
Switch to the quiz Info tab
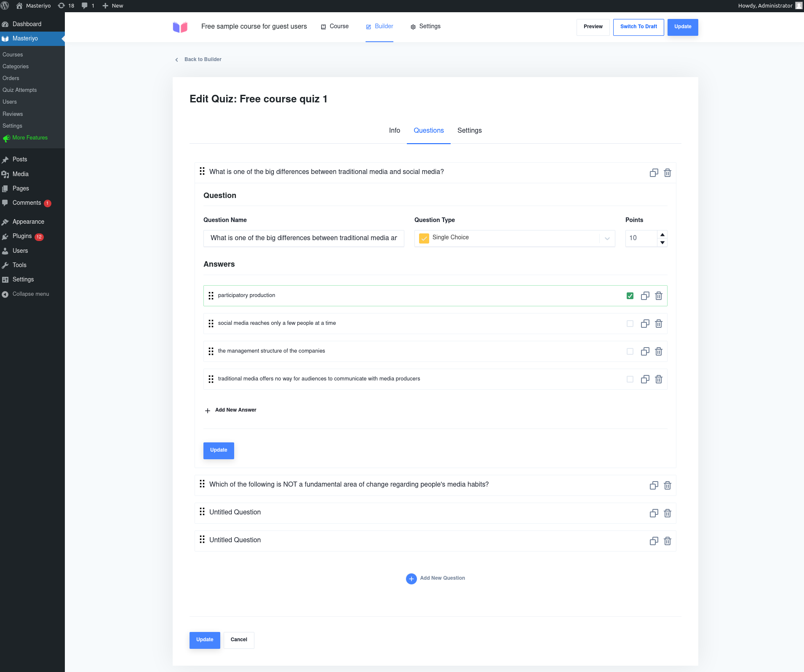(394, 131)
